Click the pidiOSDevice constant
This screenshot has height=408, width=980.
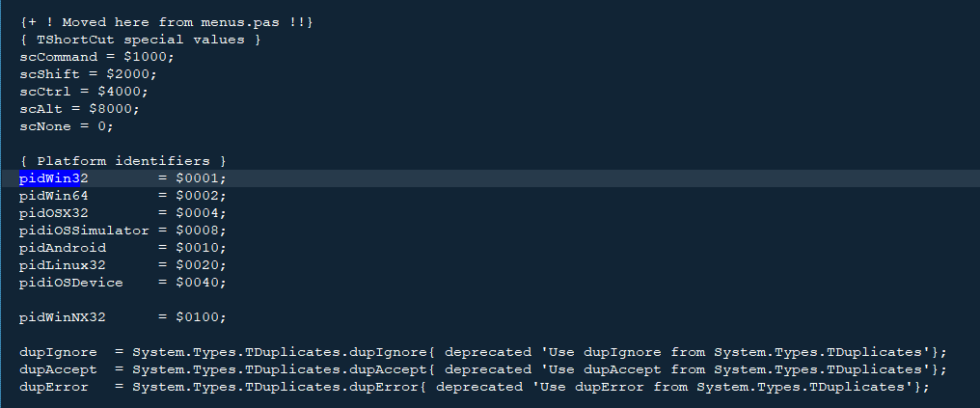point(71,283)
